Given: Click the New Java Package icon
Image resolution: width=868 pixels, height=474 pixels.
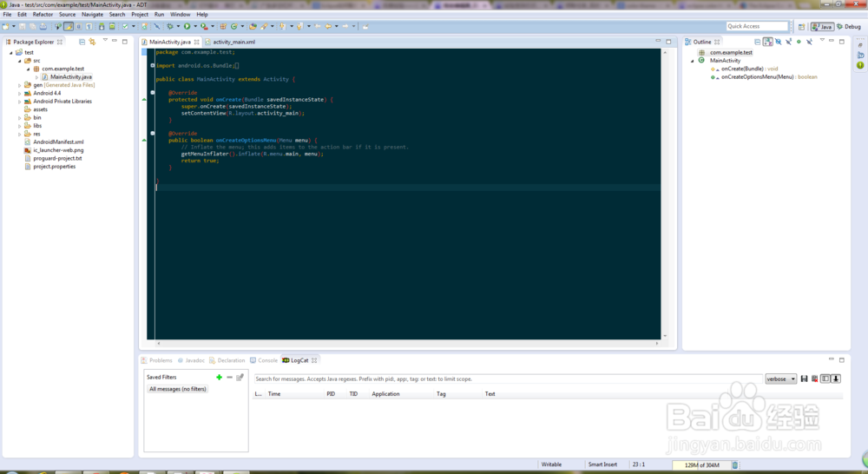Looking at the screenshot, I should (x=223, y=26).
